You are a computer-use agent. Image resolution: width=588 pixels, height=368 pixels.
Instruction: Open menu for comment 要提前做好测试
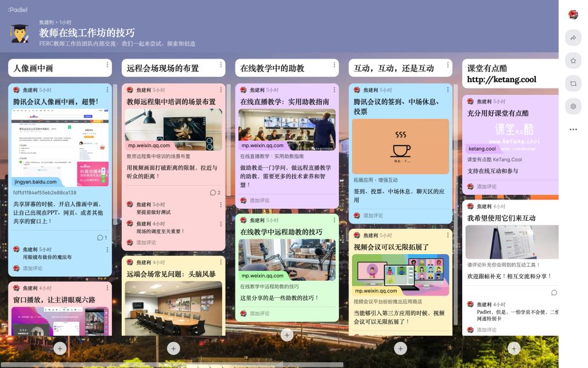(x=220, y=205)
